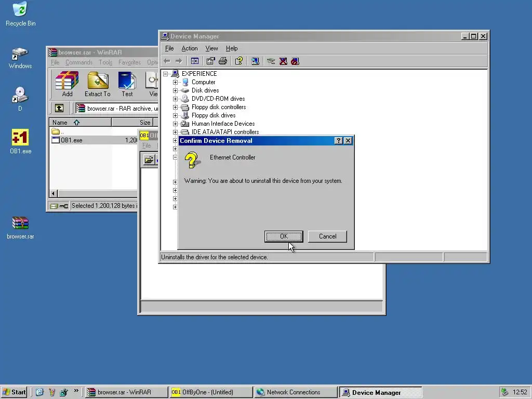
Task: Click the Help toolbar icon in Device Manager
Action: click(x=239, y=61)
